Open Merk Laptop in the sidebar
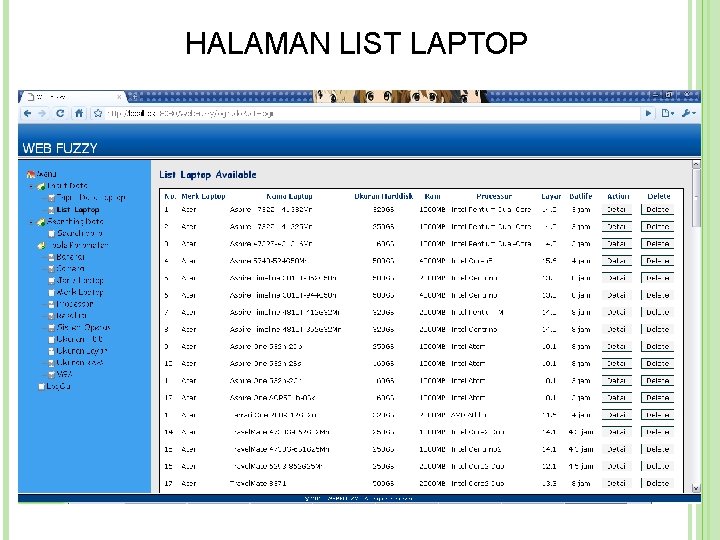720x540 pixels. (x=80, y=292)
